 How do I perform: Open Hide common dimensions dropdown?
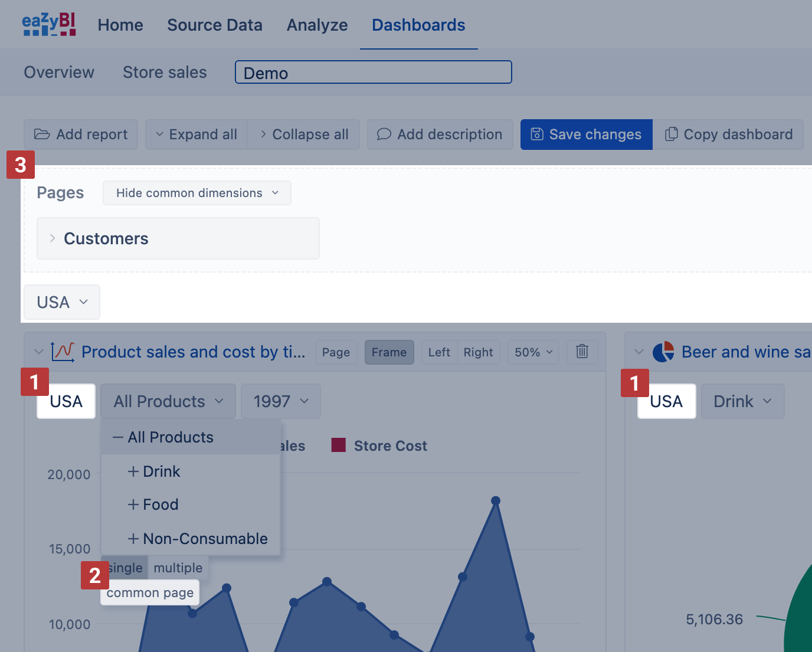(197, 193)
